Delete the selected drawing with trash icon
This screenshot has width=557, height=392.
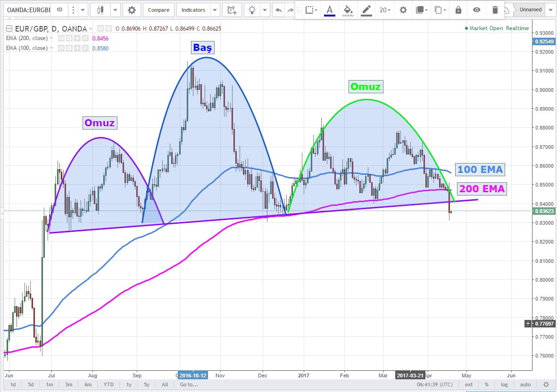point(495,10)
